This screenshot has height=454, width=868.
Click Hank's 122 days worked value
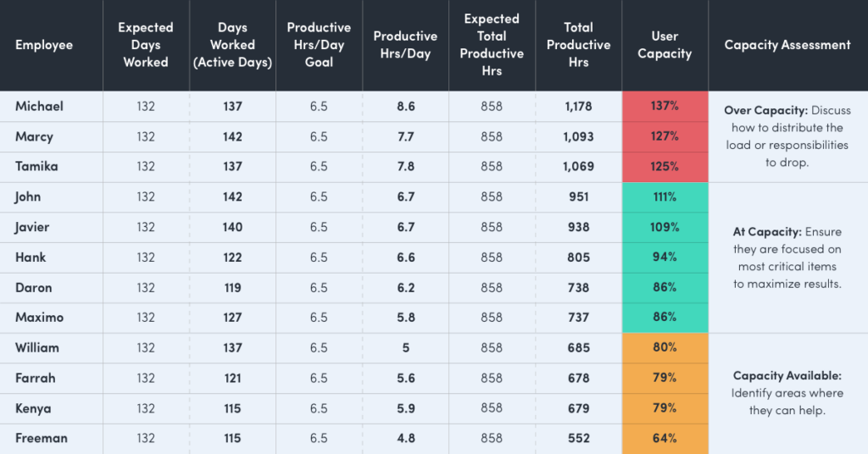click(x=232, y=257)
